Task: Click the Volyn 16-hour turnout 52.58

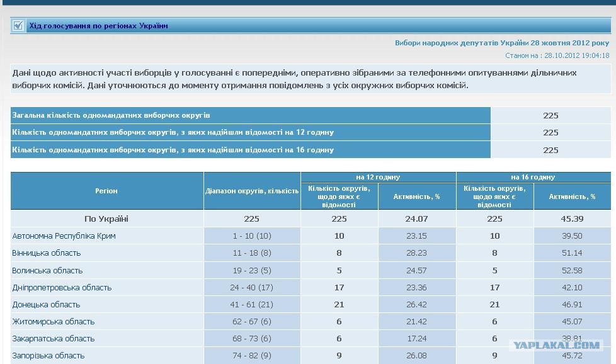Action: 572,271
